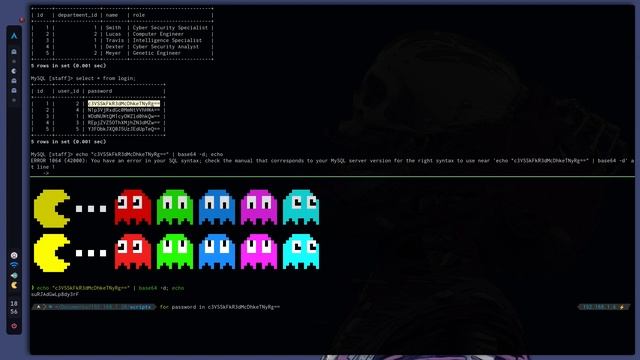Viewport: 640px width, 360px height.
Task: Click the password hash for user_id 3
Action: coord(124,123)
